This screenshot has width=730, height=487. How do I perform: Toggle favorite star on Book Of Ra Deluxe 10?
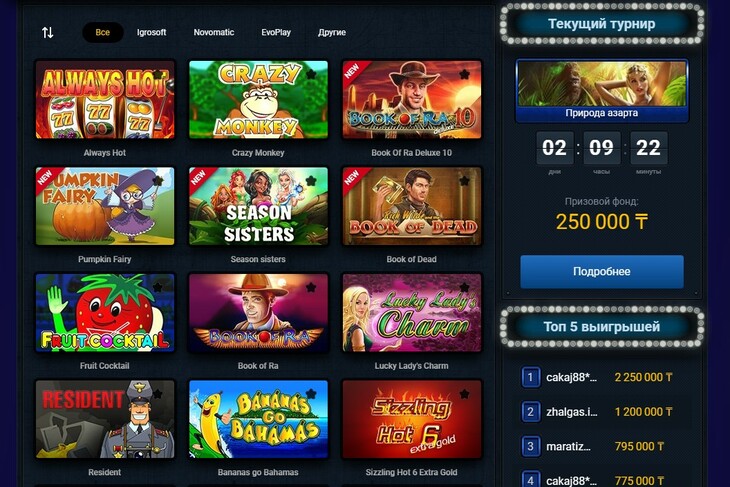tap(465, 74)
